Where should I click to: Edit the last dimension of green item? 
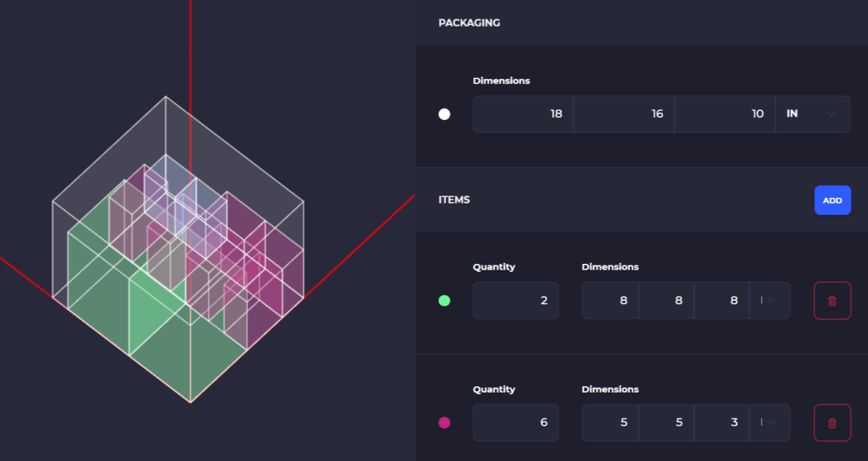721,301
